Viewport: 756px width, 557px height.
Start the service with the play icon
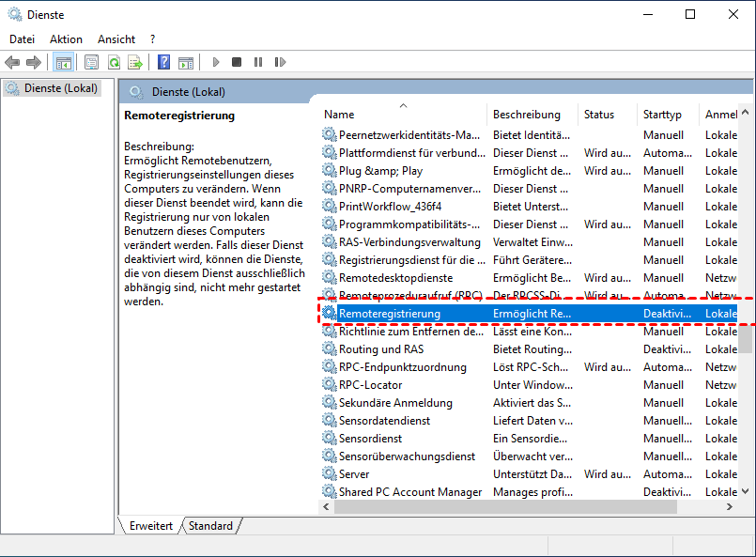coord(216,62)
